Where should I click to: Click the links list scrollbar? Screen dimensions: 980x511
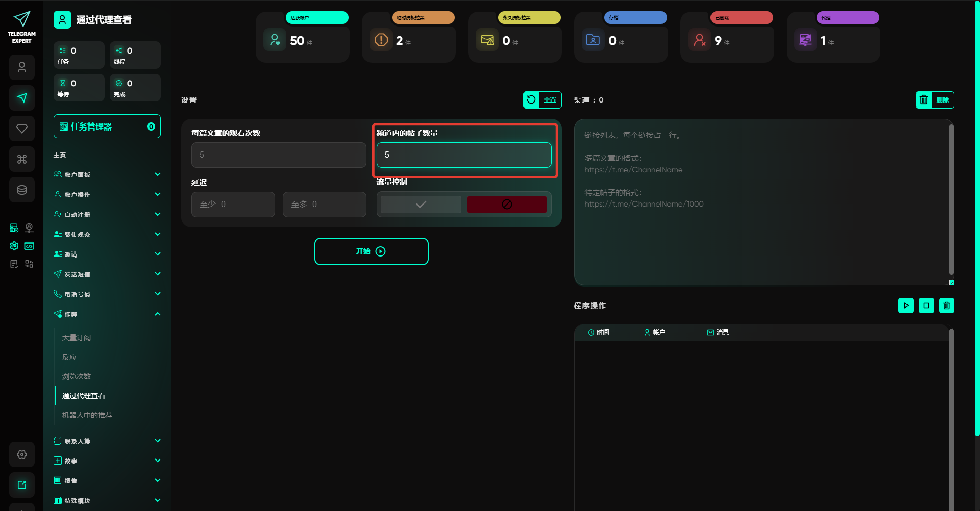(951, 200)
